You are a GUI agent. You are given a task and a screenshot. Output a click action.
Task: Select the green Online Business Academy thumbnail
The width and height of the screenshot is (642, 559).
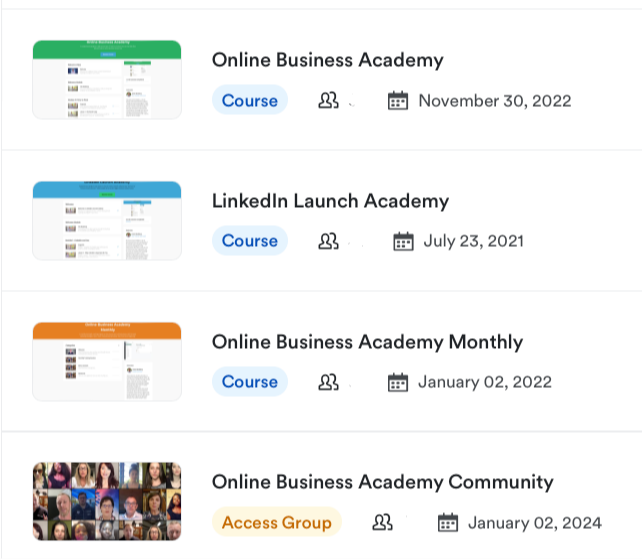click(107, 80)
